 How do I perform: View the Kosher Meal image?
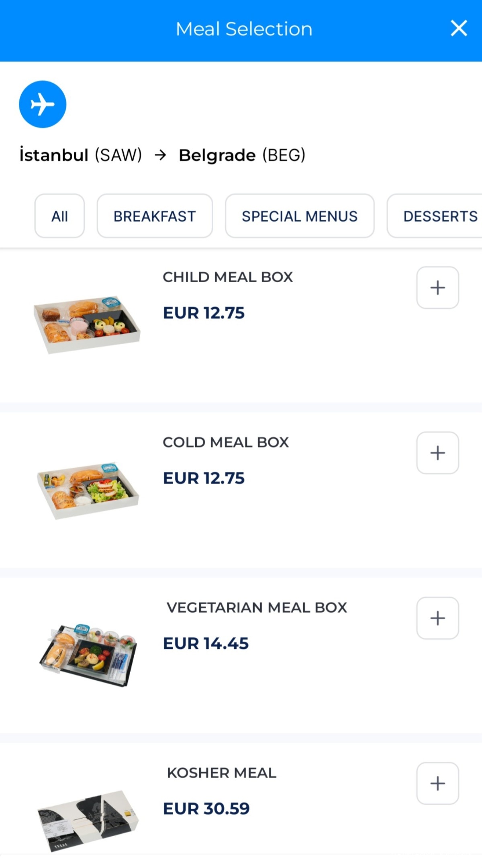88,820
